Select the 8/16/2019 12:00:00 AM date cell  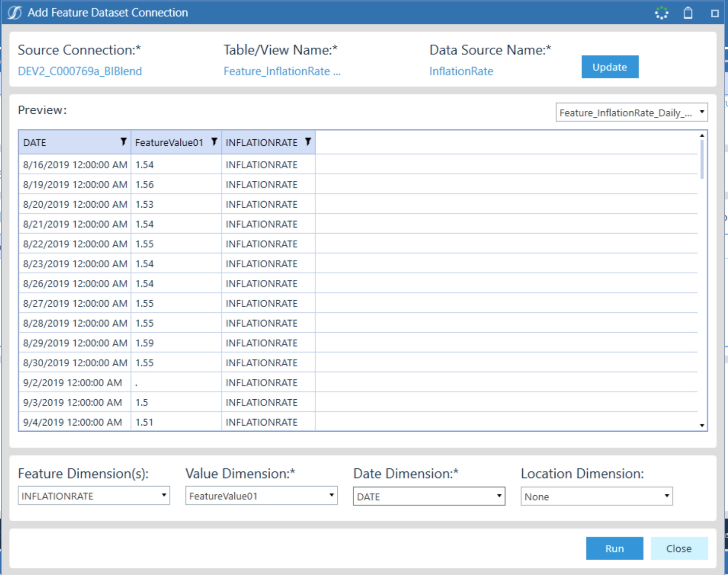click(x=75, y=165)
